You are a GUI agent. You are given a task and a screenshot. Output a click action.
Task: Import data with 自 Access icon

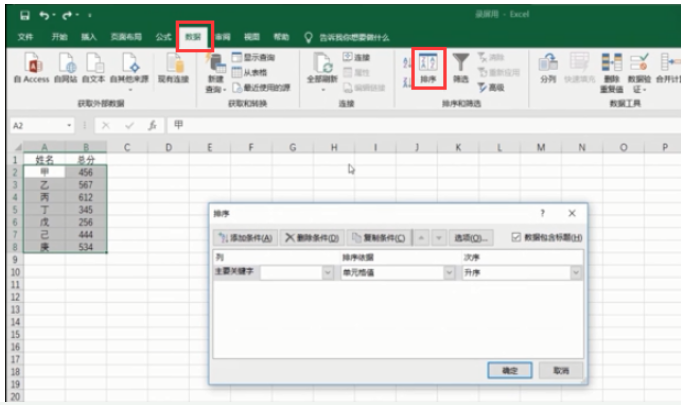coord(32,68)
